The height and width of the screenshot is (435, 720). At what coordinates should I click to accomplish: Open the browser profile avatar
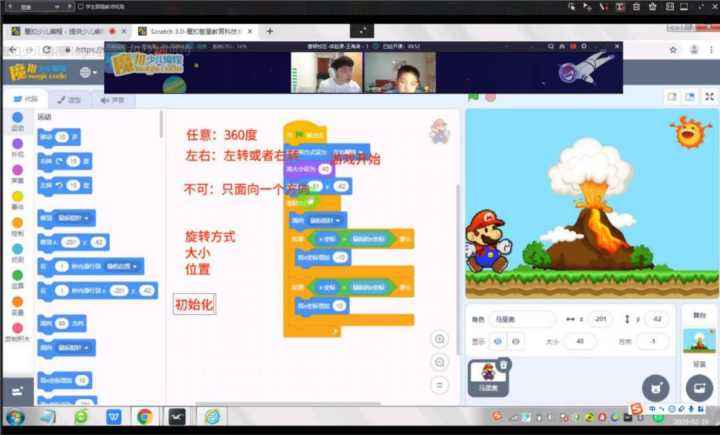(694, 50)
